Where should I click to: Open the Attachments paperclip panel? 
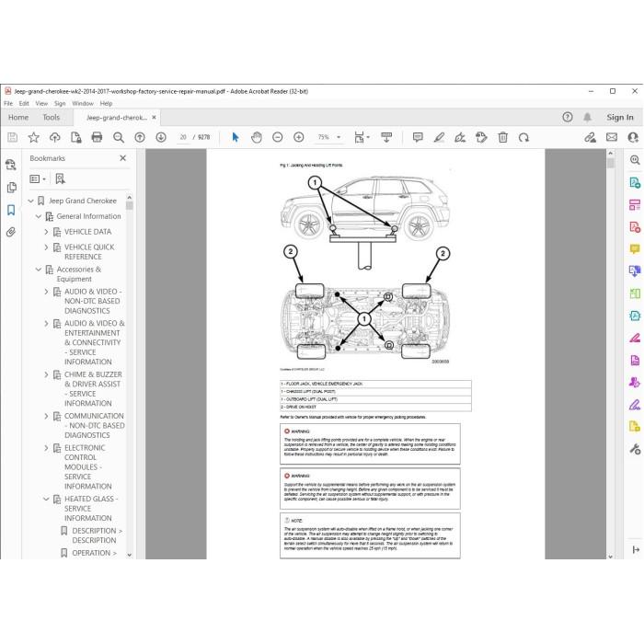[x=11, y=232]
